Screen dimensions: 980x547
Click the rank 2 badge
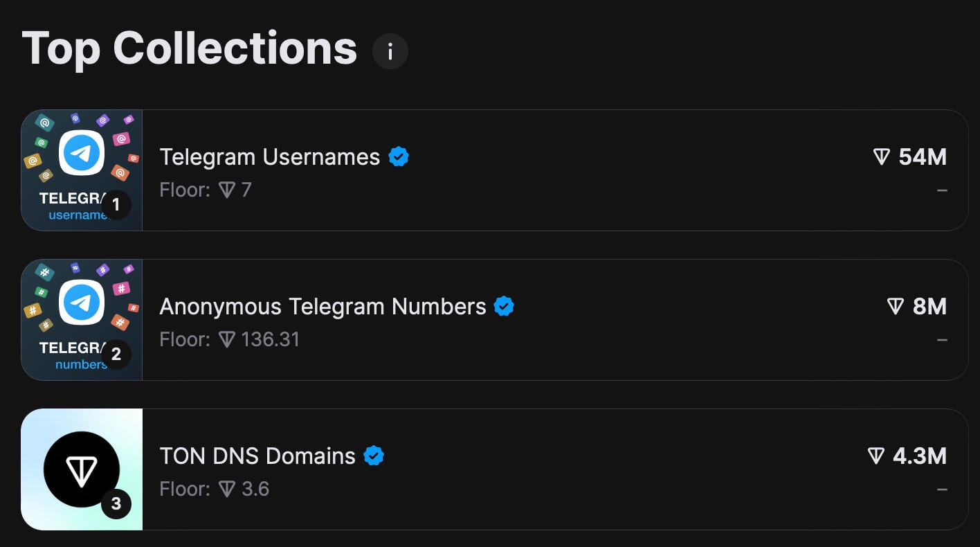(116, 355)
